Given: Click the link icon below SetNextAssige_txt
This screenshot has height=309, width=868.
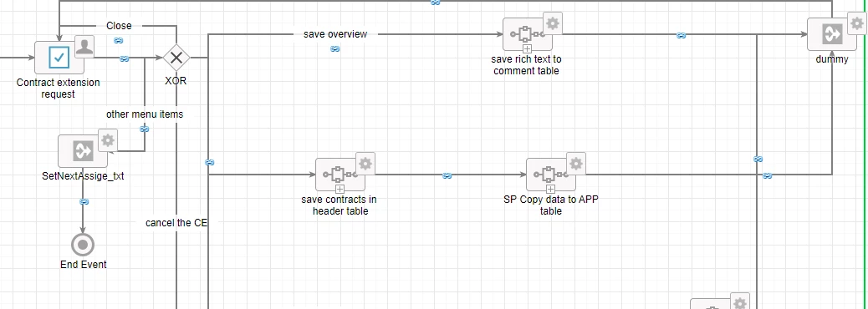Looking at the screenshot, I should (x=84, y=202).
